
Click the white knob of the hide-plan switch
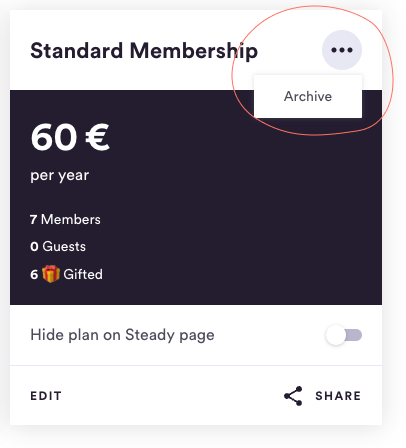pos(335,335)
